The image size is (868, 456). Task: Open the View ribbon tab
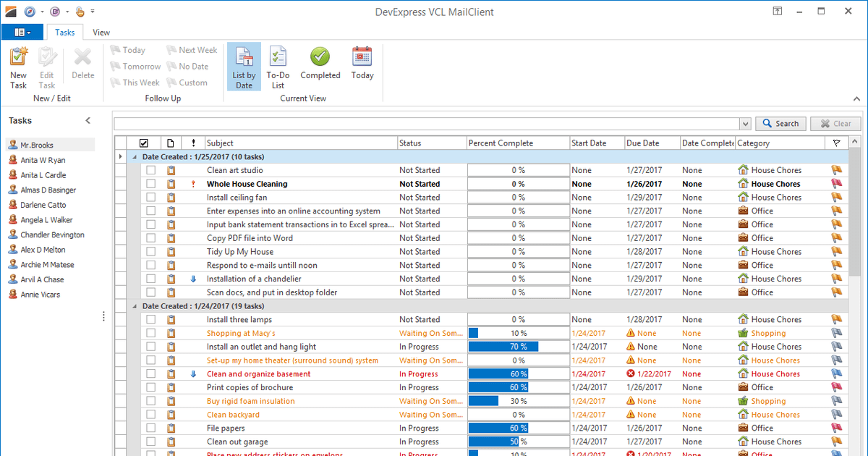coord(101,33)
